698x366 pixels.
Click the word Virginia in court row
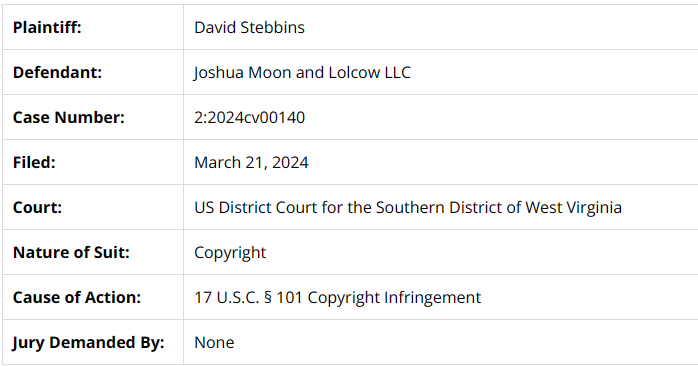[x=594, y=207]
